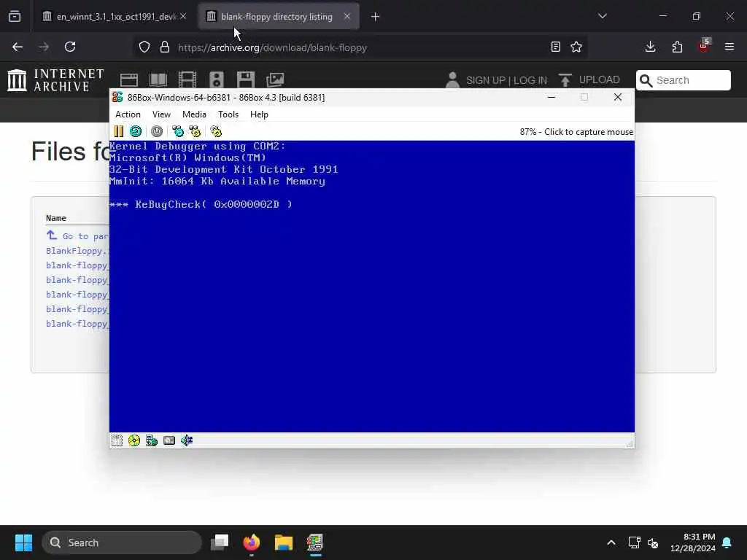Open the list all tabs dropdown

(603, 16)
